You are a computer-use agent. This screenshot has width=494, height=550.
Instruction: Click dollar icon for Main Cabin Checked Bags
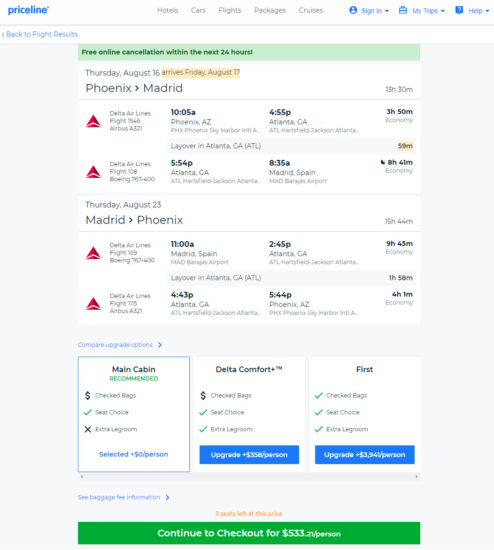[x=87, y=395]
